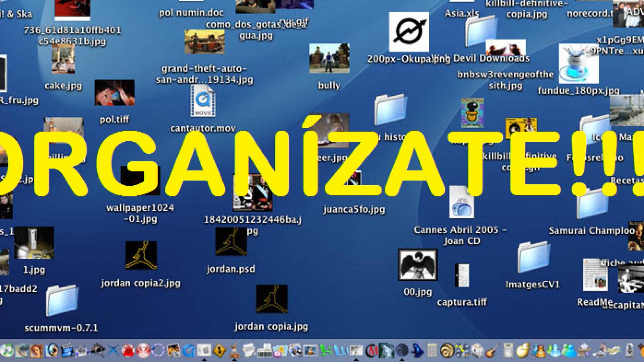Launch QuickTime Player from the Dock
The image size is (644, 362).
click(188, 351)
